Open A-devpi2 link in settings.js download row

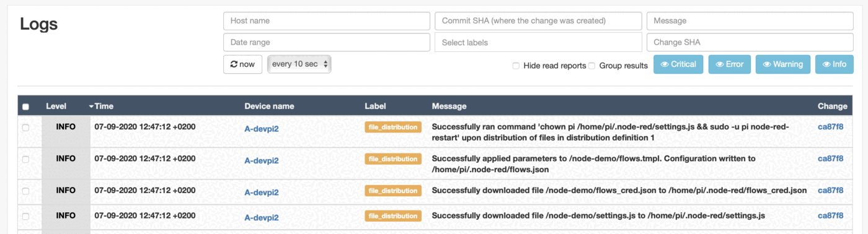coord(262,218)
